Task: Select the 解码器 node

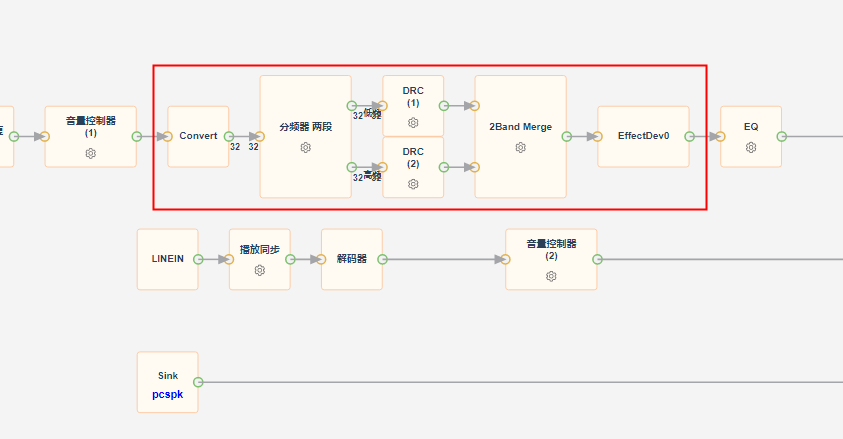Action: [352, 260]
